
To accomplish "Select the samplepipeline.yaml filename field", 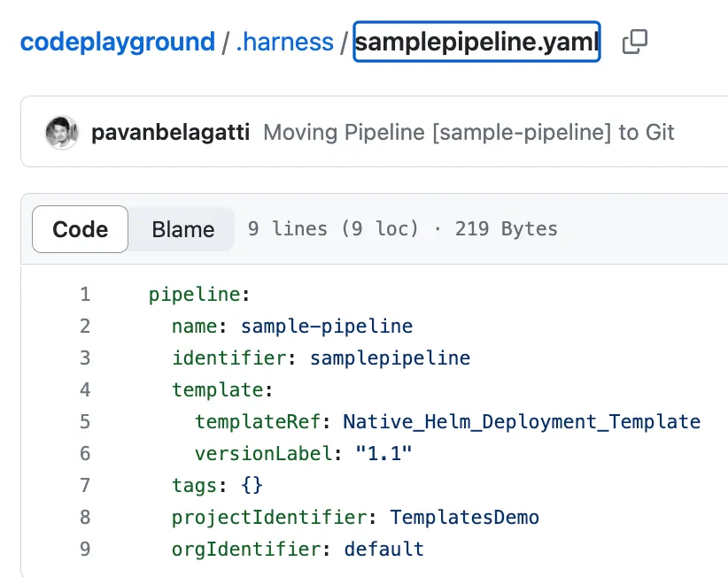I will 476,42.
